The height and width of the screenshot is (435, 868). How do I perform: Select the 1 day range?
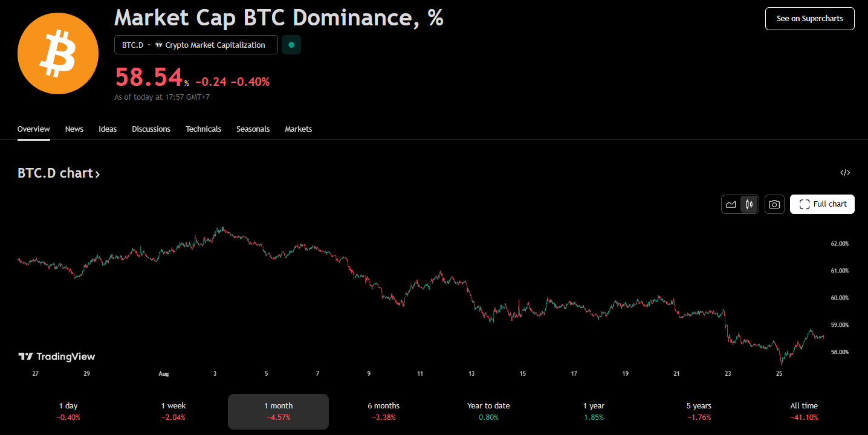tap(68, 411)
